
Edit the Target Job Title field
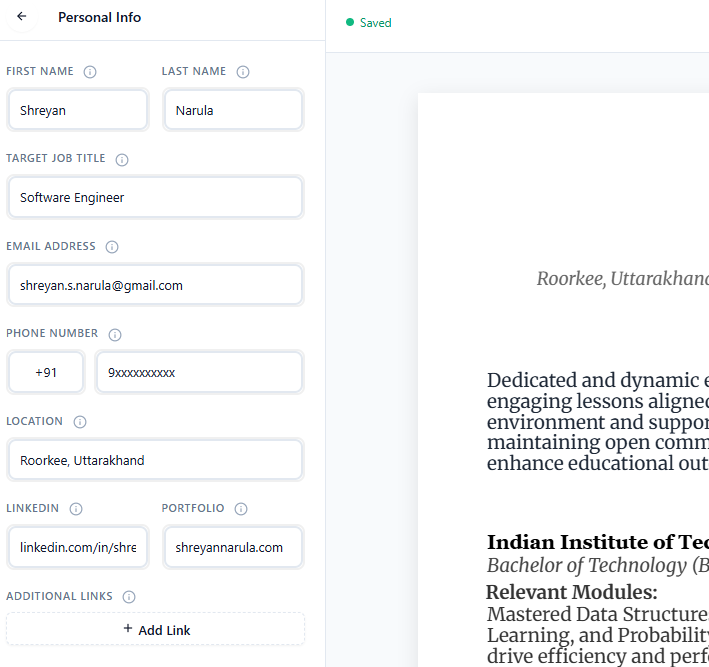tap(155, 198)
